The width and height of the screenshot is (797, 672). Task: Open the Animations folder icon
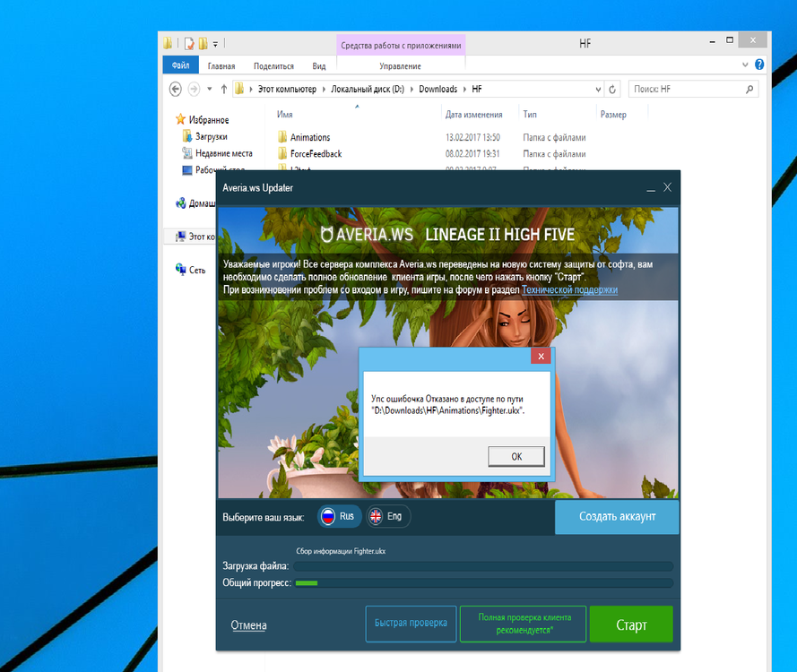[x=282, y=137]
